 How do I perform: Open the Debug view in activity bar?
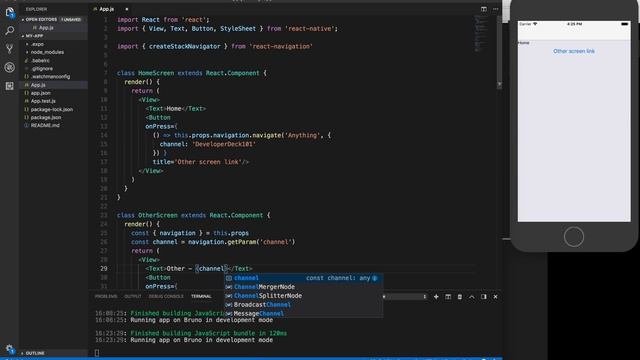[9, 67]
